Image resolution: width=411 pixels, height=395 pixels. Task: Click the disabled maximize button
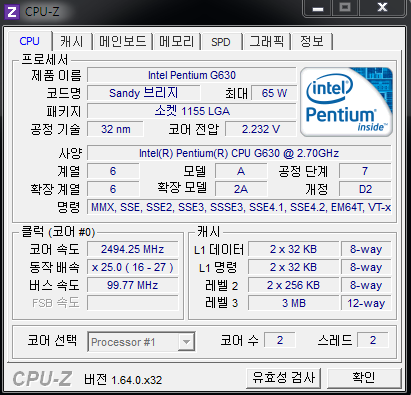tap(345, 7)
